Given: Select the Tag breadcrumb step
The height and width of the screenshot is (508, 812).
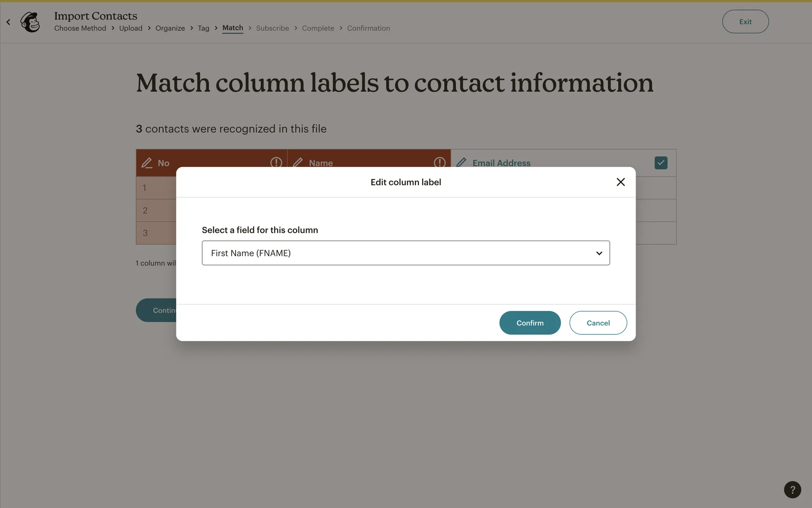Looking at the screenshot, I should pos(203,28).
